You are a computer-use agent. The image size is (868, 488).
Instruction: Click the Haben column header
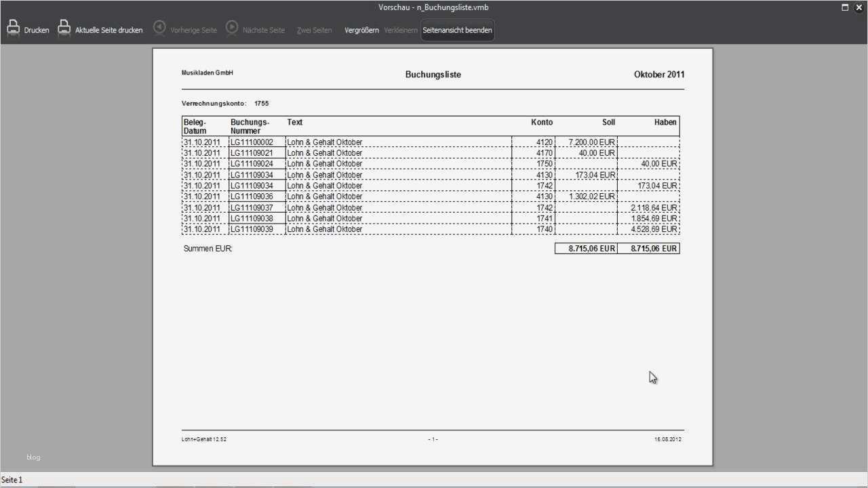pyautogui.click(x=666, y=123)
